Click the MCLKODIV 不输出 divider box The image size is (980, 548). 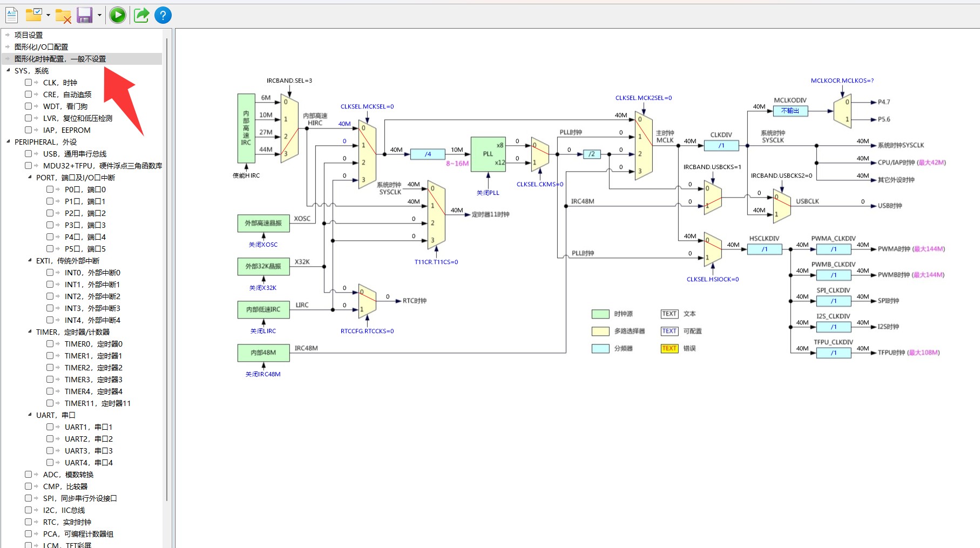[x=790, y=111]
